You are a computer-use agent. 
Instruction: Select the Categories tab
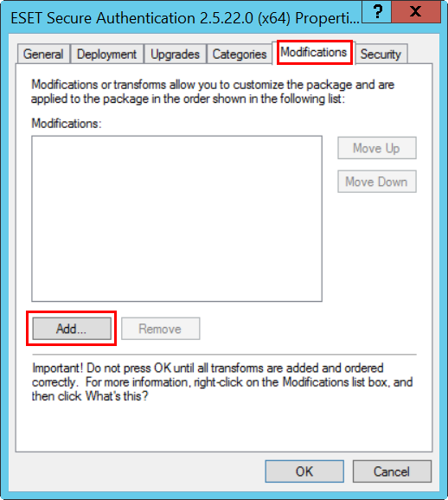click(x=240, y=54)
